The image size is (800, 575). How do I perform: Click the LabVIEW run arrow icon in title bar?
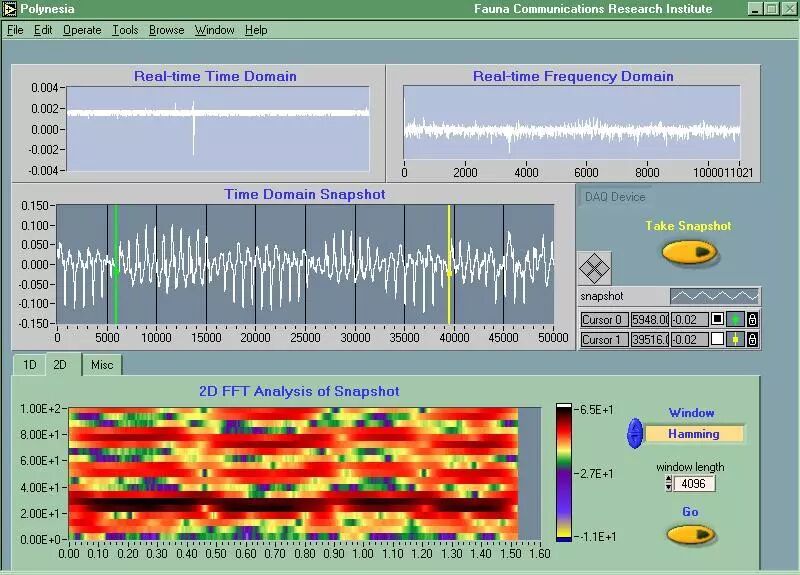point(9,9)
